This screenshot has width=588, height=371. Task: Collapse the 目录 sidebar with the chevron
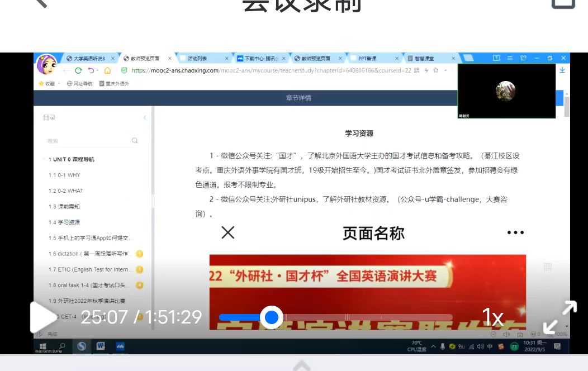[x=145, y=118]
